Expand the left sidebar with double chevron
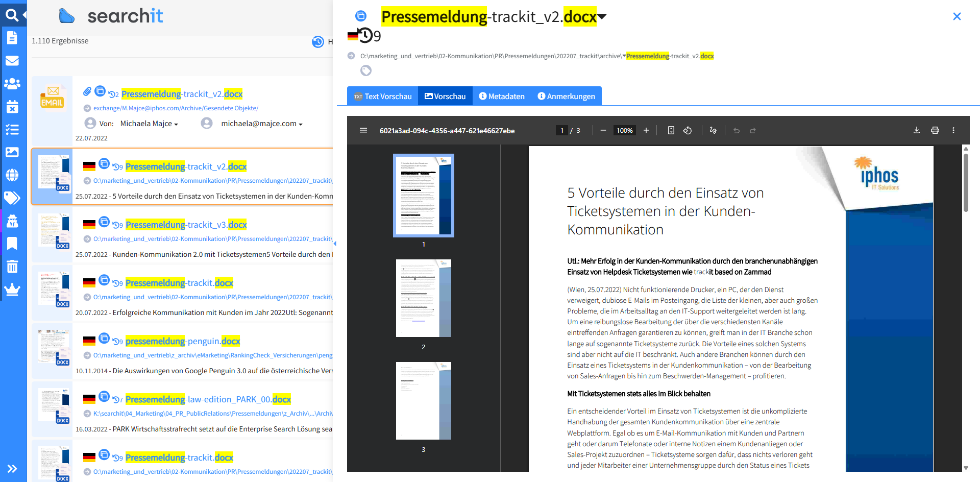 [x=12, y=469]
